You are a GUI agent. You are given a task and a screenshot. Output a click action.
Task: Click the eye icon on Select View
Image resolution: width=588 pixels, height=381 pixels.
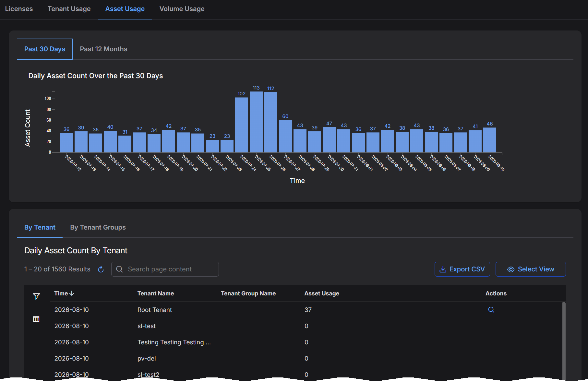tap(511, 269)
